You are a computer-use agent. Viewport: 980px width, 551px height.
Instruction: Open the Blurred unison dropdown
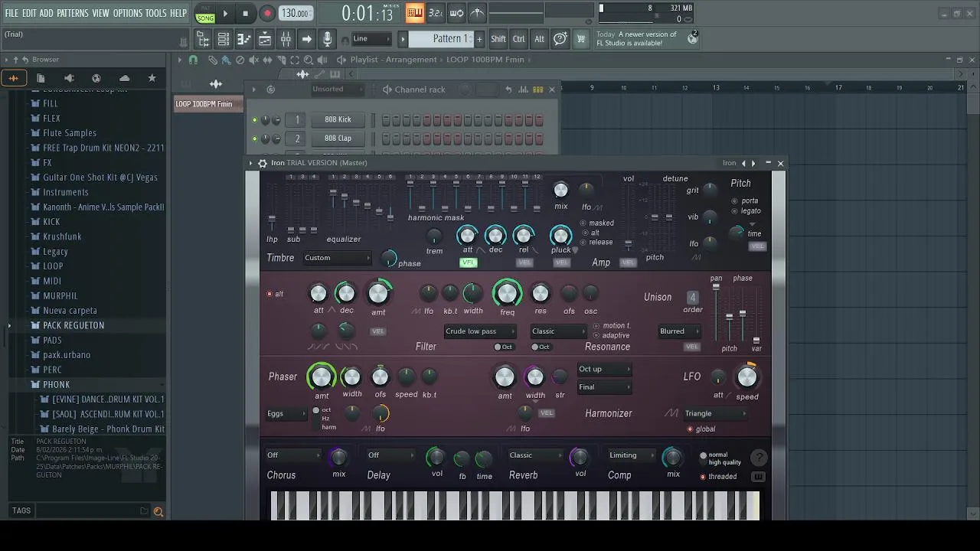[680, 331]
